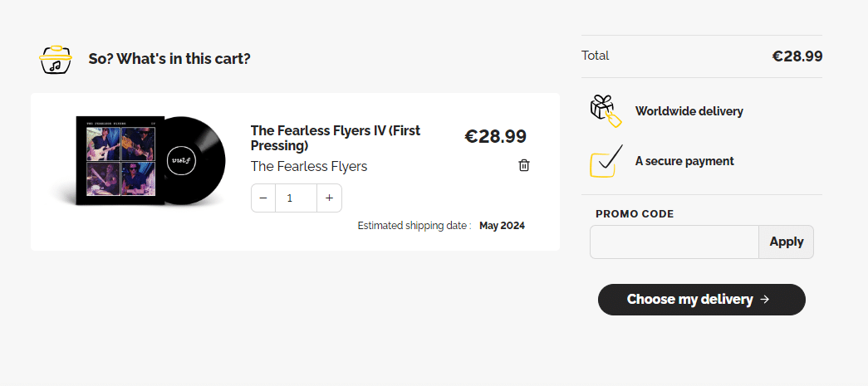
Task: Click the black vinyl record image
Action: point(195,161)
